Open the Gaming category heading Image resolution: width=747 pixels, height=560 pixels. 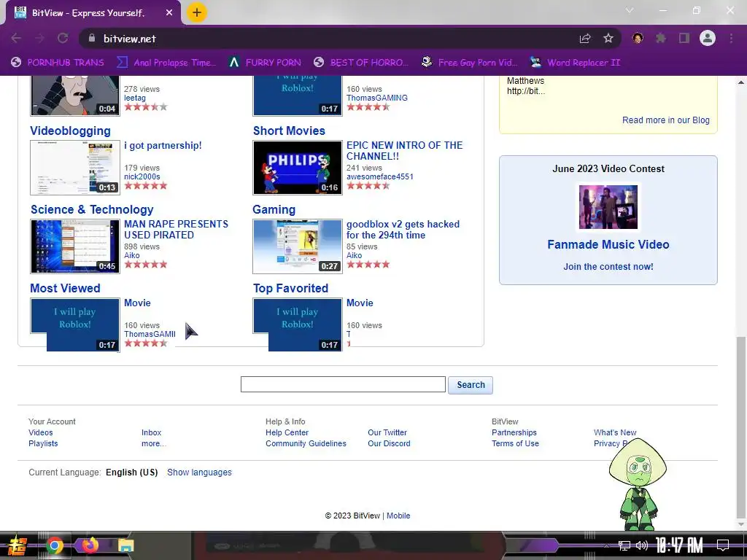(x=274, y=209)
